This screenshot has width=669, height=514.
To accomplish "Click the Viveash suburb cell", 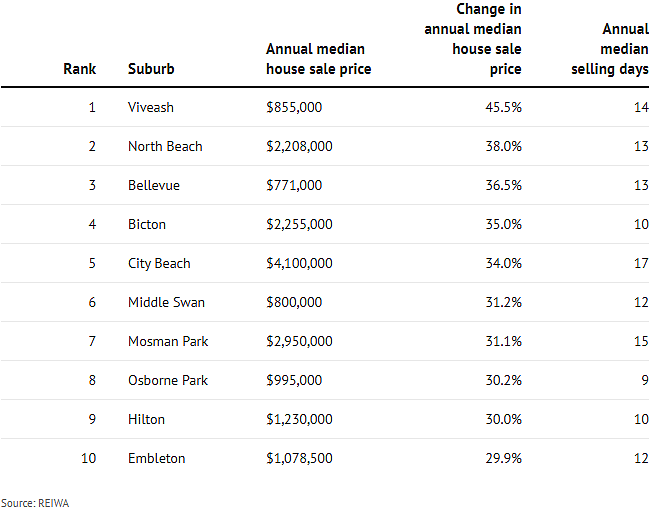I will [x=151, y=107].
